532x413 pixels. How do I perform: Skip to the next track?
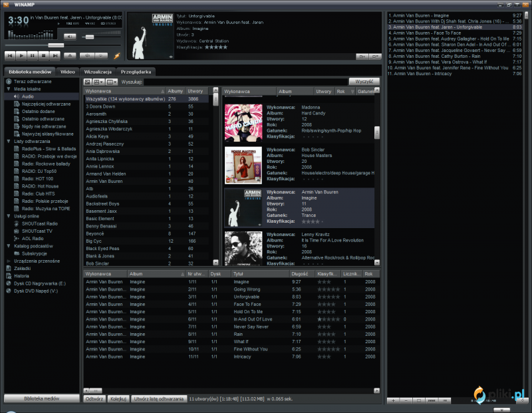click(55, 55)
